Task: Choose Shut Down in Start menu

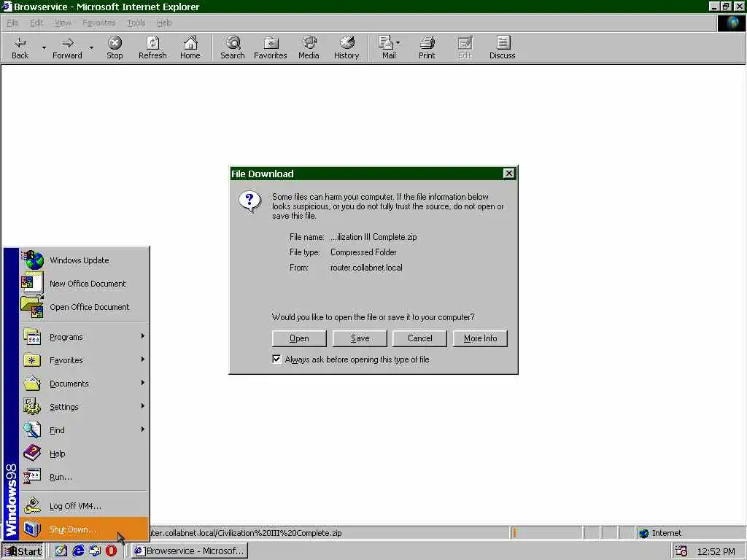Action: click(85, 529)
